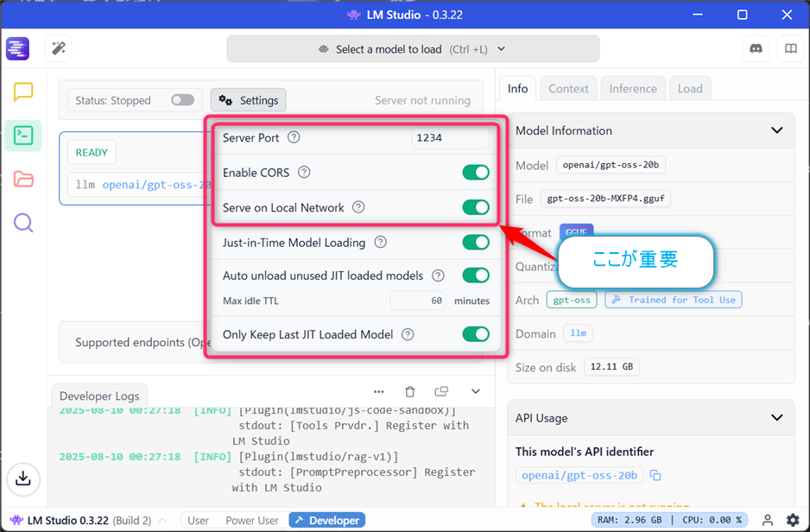
Task: Open the Select a model to load dropdown
Action: tap(413, 49)
